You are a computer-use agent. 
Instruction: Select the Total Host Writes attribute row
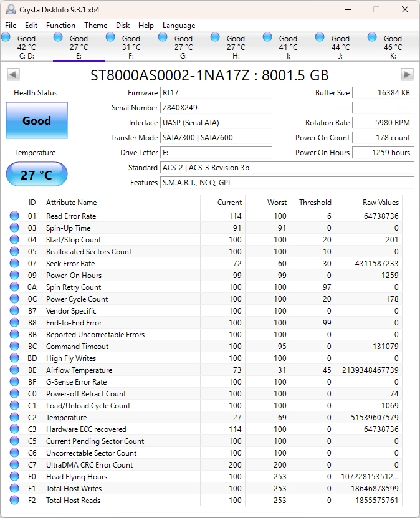tap(204, 489)
